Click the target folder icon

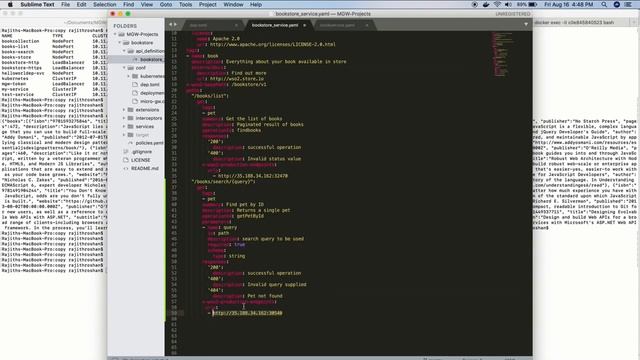click(131, 135)
